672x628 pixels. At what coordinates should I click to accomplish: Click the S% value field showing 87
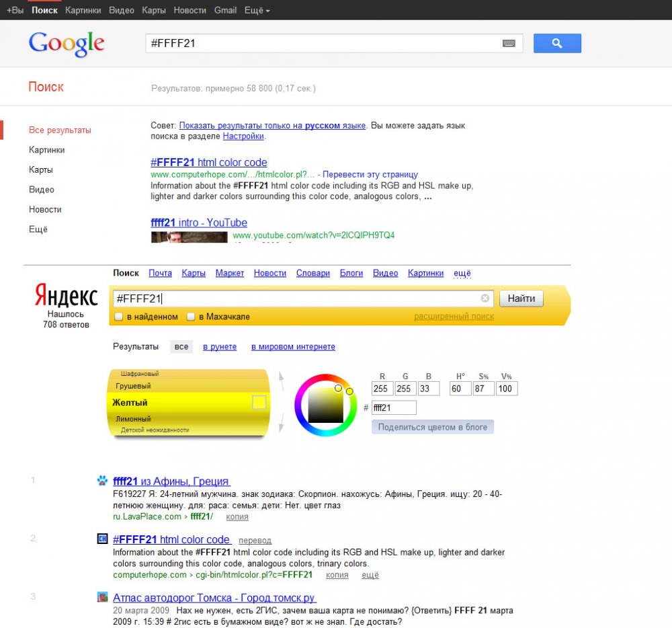[483, 389]
